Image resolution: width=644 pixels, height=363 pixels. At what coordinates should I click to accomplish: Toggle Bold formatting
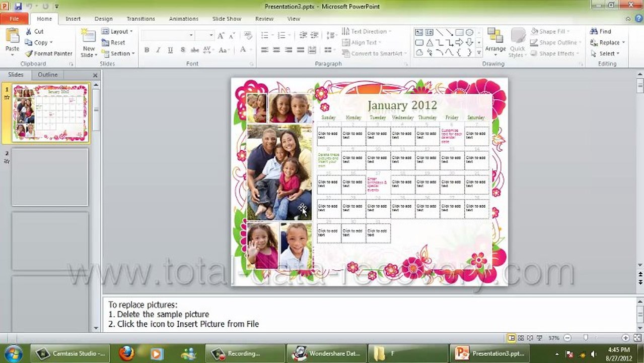click(147, 50)
